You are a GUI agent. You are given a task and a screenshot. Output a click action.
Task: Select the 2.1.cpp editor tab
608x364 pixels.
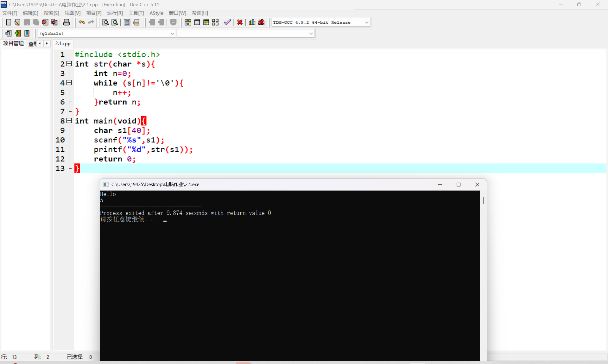(63, 44)
